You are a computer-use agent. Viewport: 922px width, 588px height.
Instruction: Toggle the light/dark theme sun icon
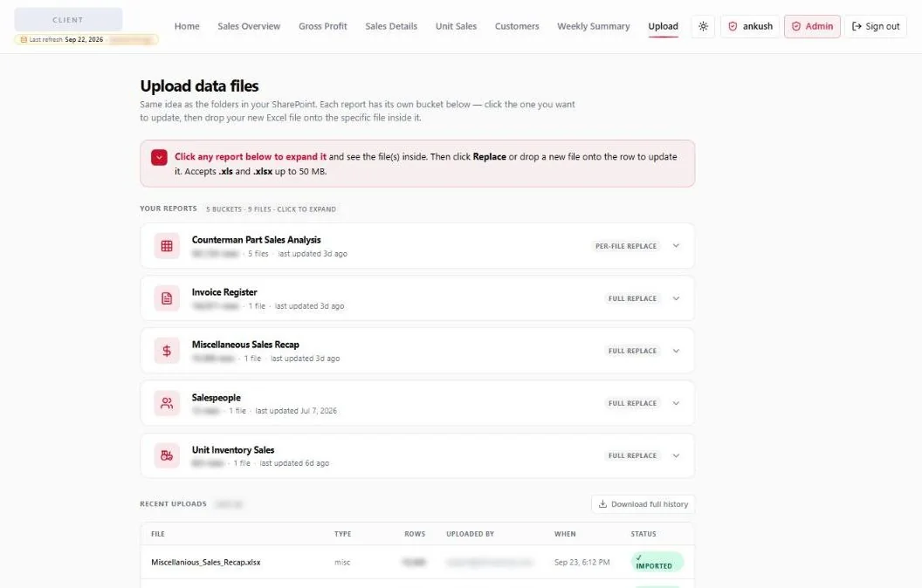click(703, 26)
